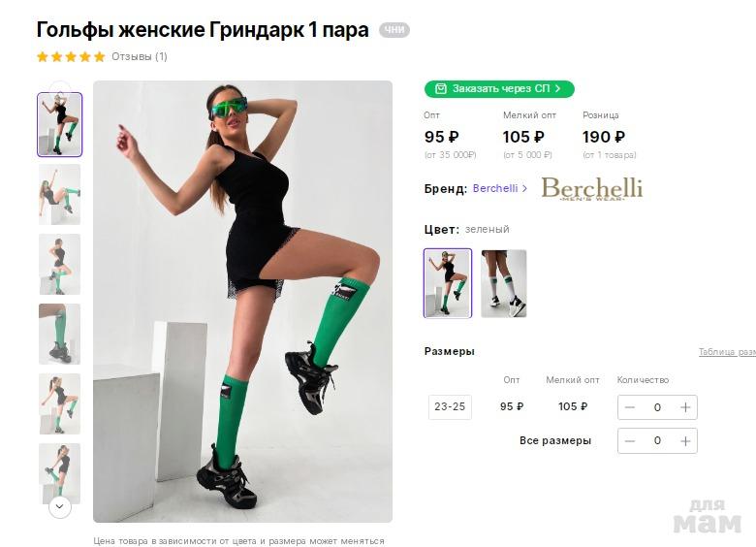Open the main product photo
Screen dimensions: 756x547
(242, 302)
